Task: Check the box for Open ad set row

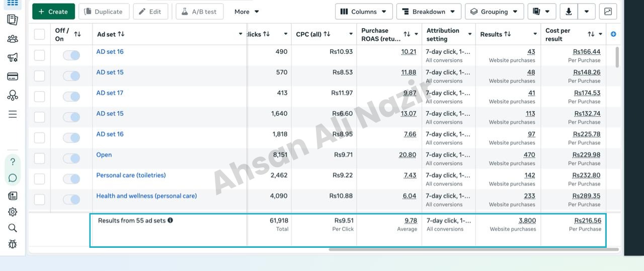Action: (x=39, y=158)
